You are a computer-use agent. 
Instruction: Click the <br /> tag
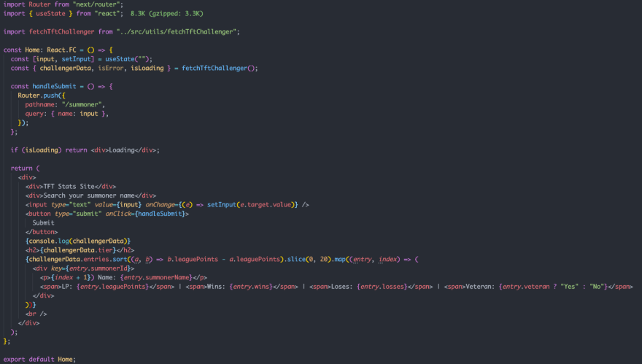36,314
